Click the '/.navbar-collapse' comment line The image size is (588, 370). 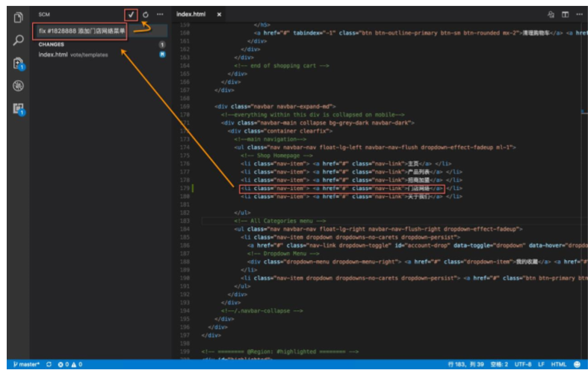261,311
